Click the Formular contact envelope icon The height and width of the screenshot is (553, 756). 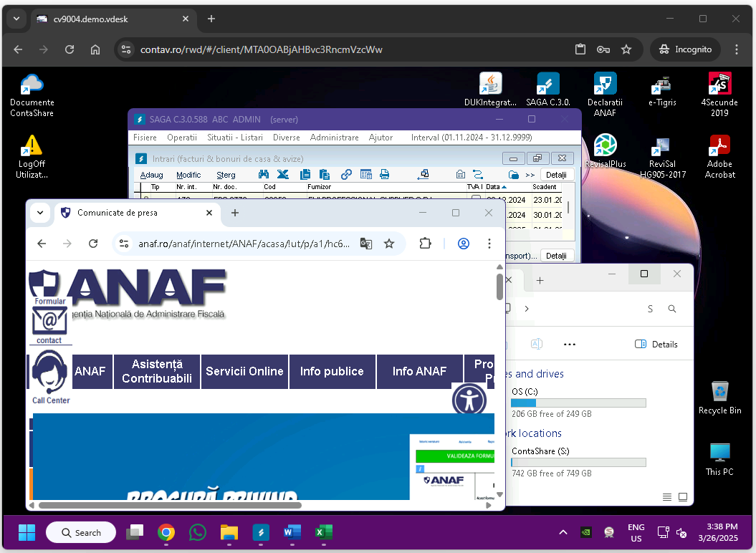(49, 320)
